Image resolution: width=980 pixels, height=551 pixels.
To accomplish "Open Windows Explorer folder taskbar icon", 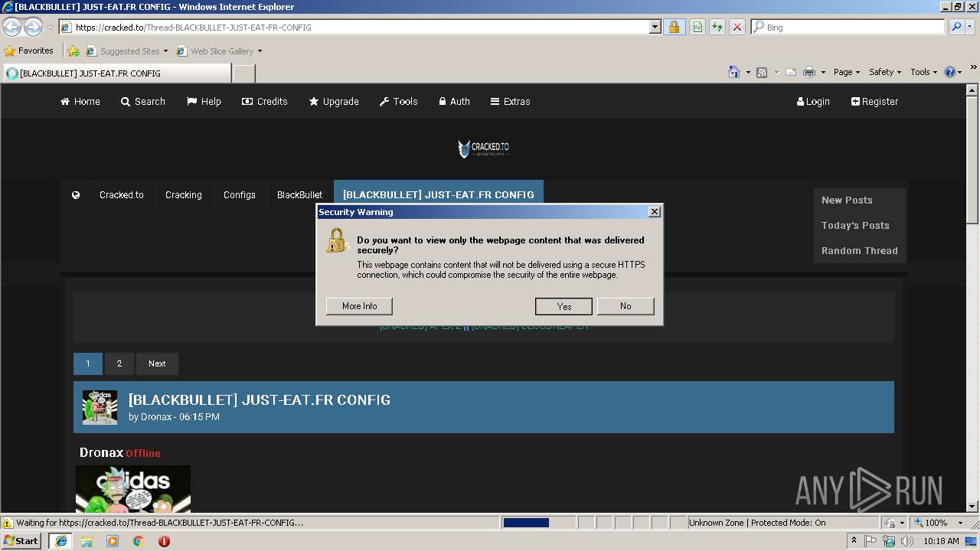I will [x=87, y=541].
